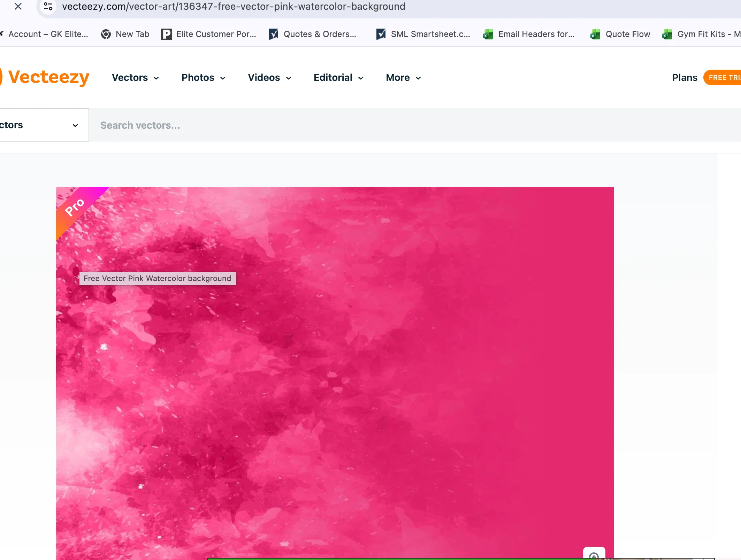Click the Quote Flow Excel icon
This screenshot has height=560, width=741.
(595, 34)
